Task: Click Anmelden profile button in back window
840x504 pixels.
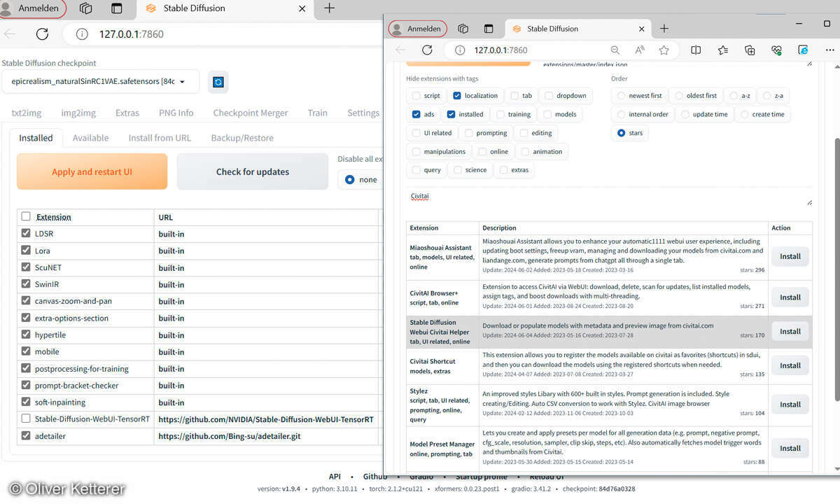Action: click(33, 8)
